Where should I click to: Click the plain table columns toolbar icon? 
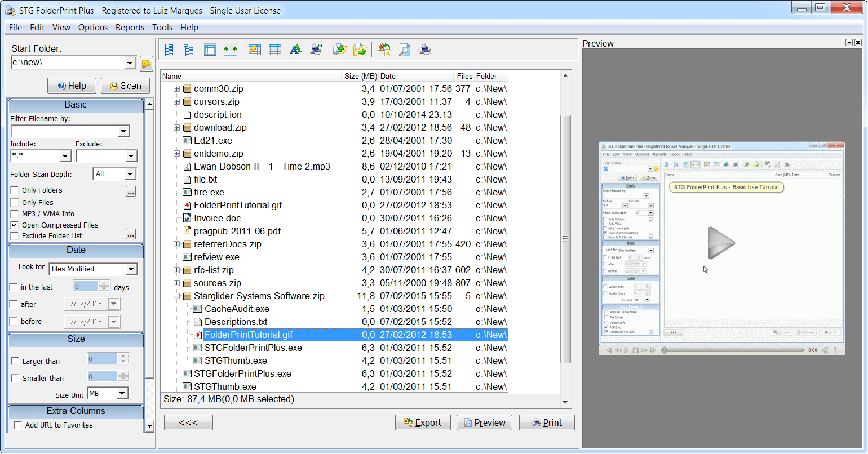coord(275,50)
